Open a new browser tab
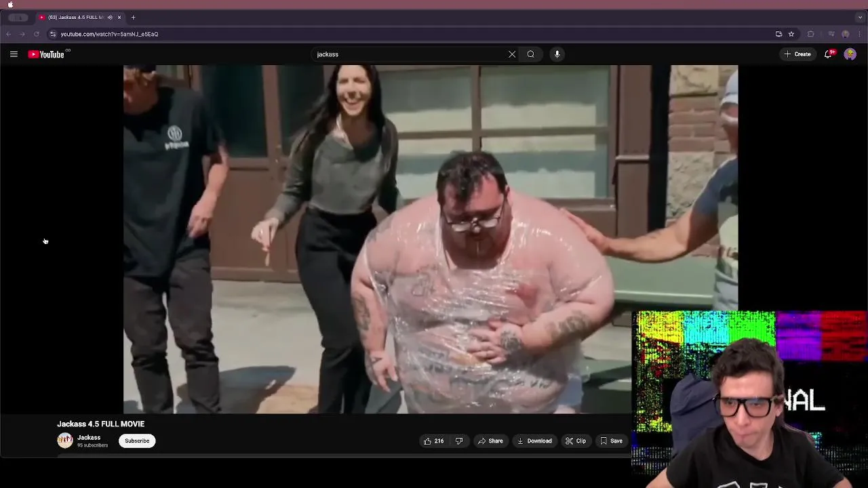Image resolution: width=868 pixels, height=488 pixels. click(133, 17)
